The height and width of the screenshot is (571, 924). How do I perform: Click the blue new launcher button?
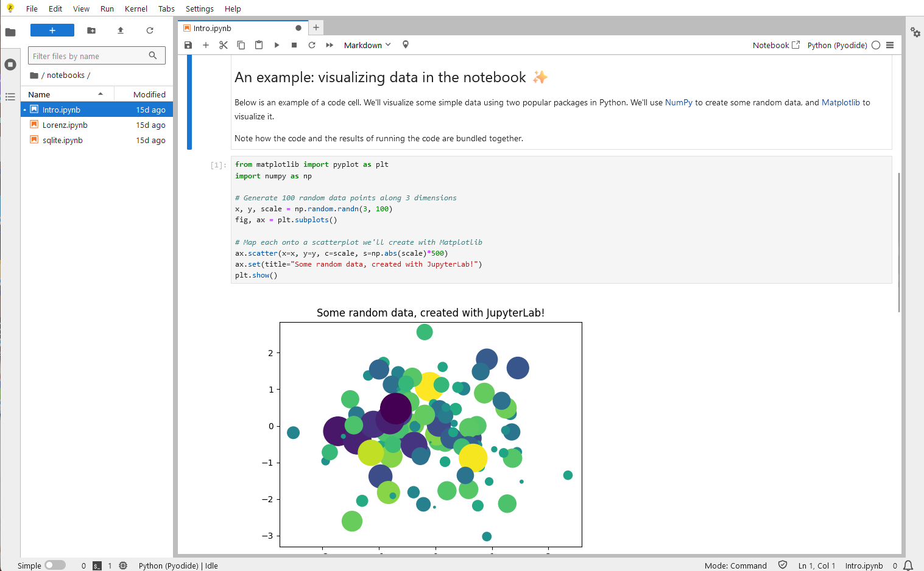(52, 30)
